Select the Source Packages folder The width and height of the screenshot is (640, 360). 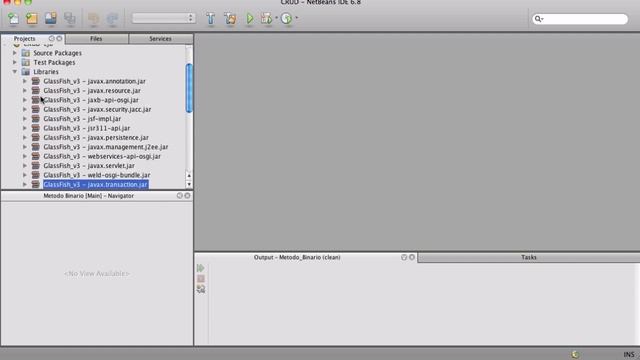(x=57, y=53)
